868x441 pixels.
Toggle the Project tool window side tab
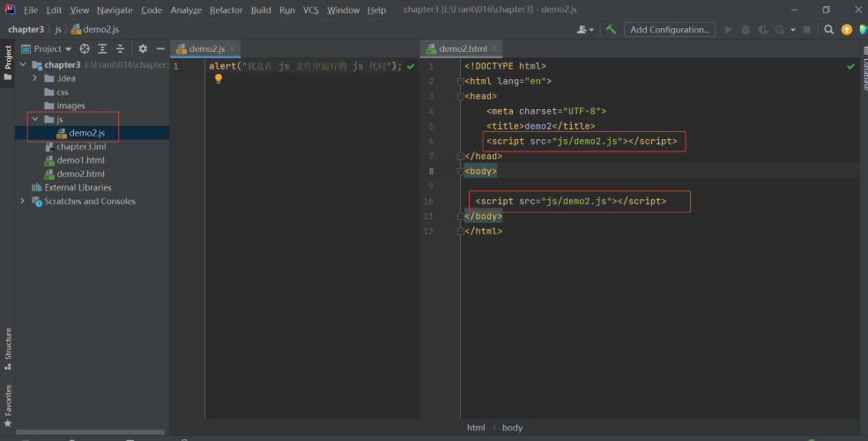pyautogui.click(x=8, y=62)
